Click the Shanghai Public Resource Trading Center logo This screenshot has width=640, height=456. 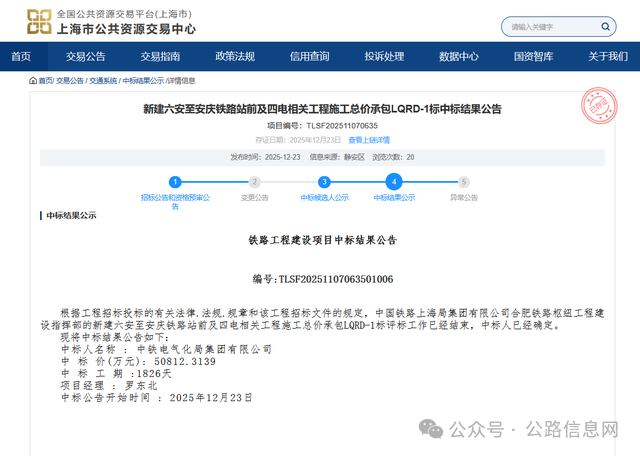[40, 21]
